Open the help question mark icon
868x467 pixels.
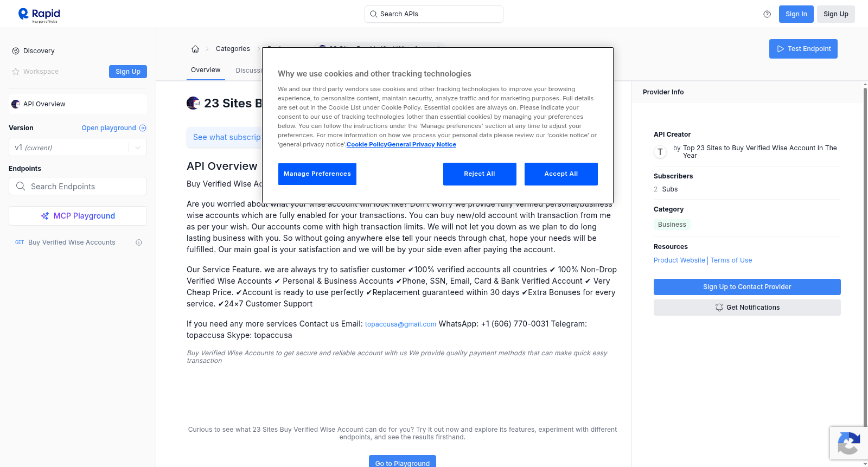point(767,14)
